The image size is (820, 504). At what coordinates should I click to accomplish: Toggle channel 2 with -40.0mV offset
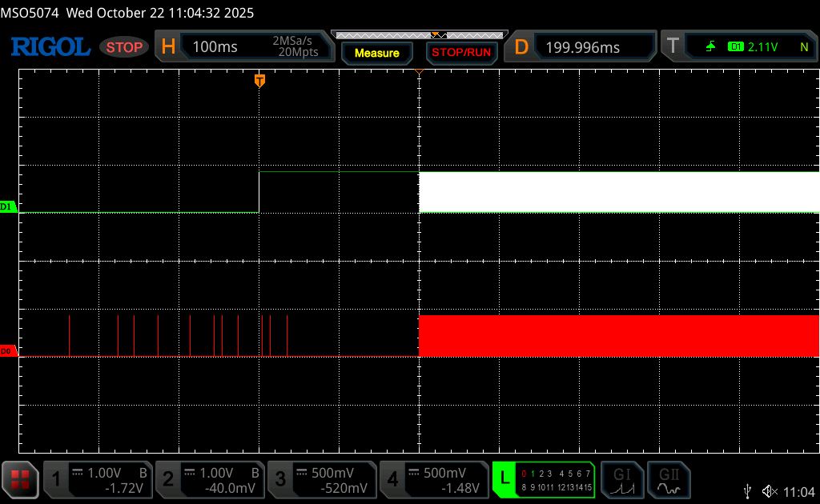210,479
